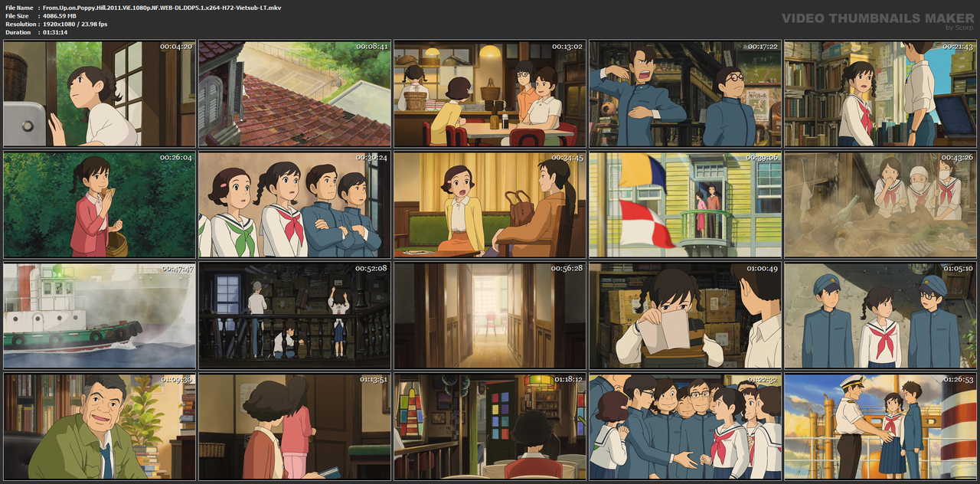
Task: Select the thumbnail stamped 01:05:10
Action: click(880, 316)
